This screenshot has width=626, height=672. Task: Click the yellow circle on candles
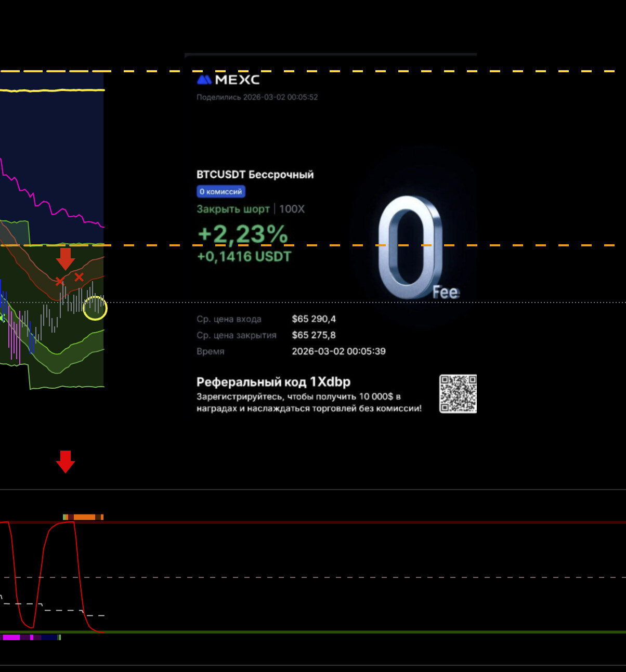(x=95, y=308)
